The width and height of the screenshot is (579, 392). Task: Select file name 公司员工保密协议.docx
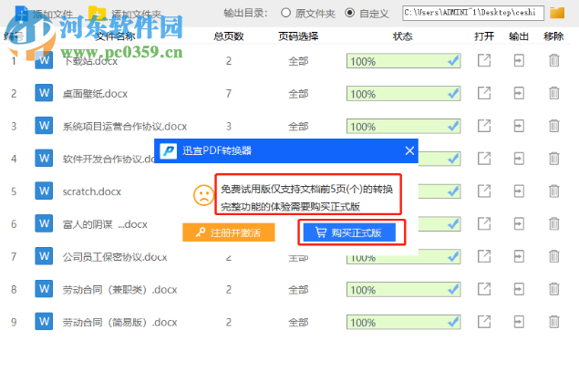[115, 257]
